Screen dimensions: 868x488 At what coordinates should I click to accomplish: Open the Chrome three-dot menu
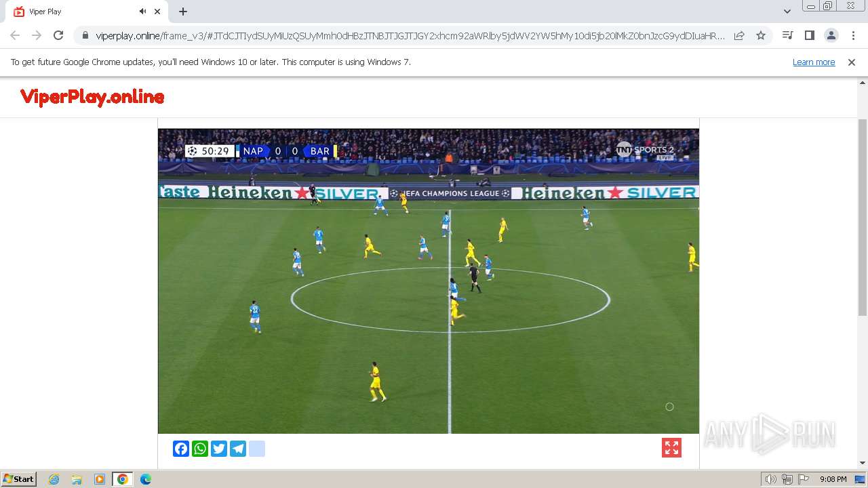852,35
